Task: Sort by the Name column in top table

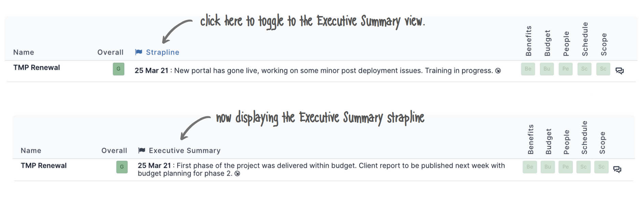Action: pyautogui.click(x=24, y=52)
